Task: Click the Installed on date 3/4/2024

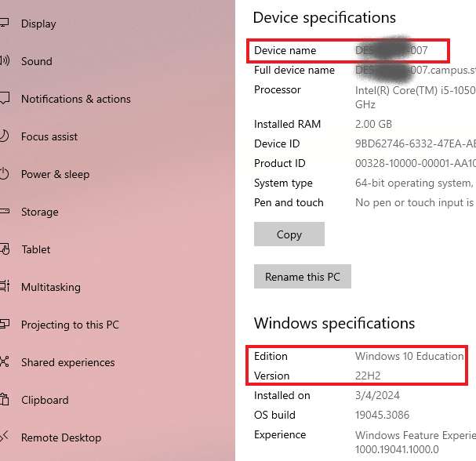Action: pyautogui.click(x=378, y=395)
